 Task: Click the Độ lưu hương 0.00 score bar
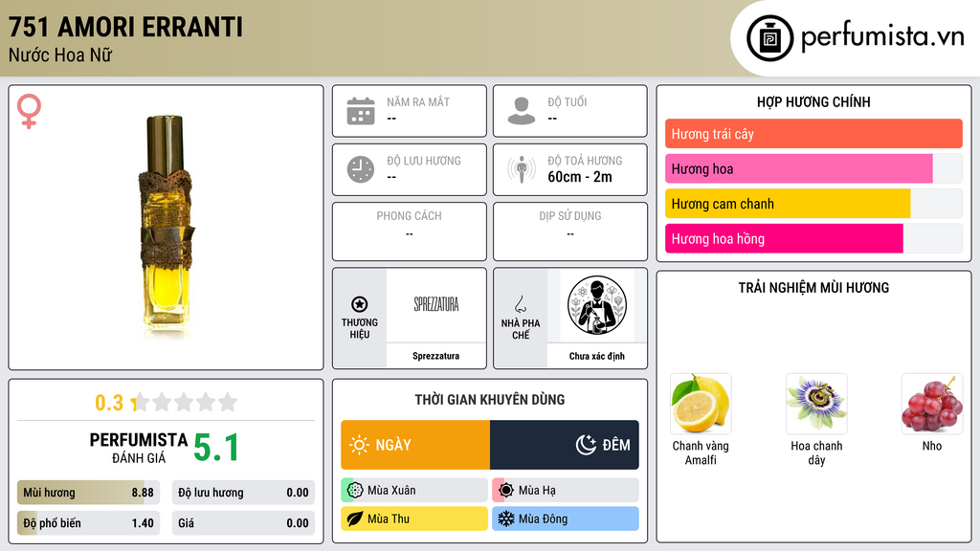[x=243, y=493]
